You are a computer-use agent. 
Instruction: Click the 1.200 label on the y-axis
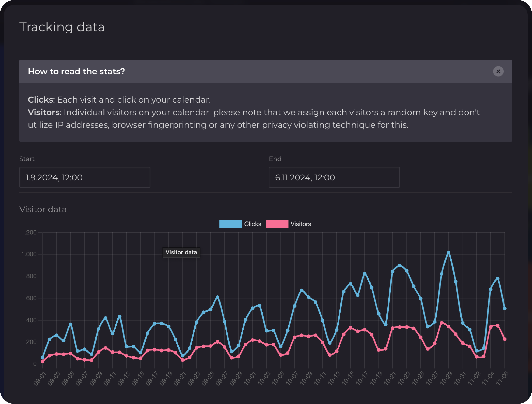click(29, 232)
